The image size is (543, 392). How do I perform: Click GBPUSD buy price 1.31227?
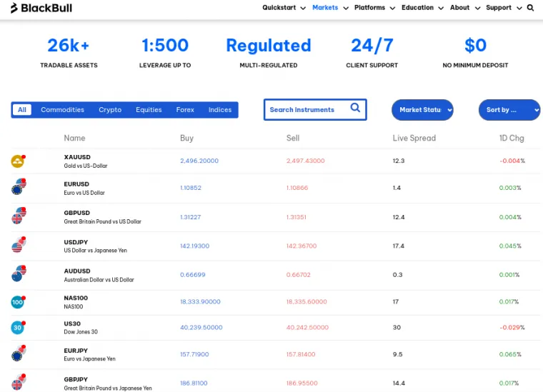(191, 217)
